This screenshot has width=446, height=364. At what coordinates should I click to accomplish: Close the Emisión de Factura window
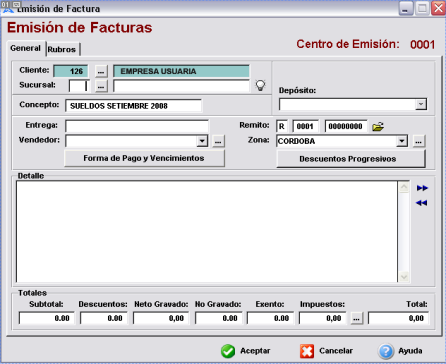(438, 8)
